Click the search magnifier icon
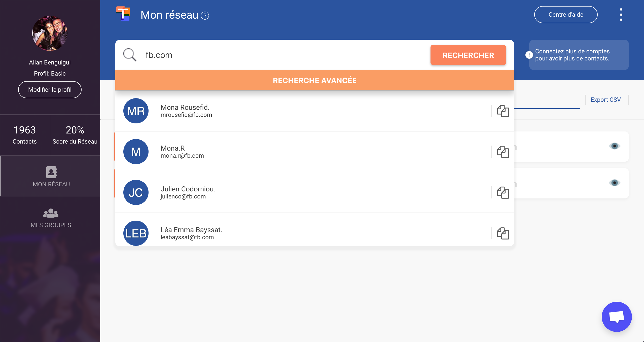 [x=129, y=55]
